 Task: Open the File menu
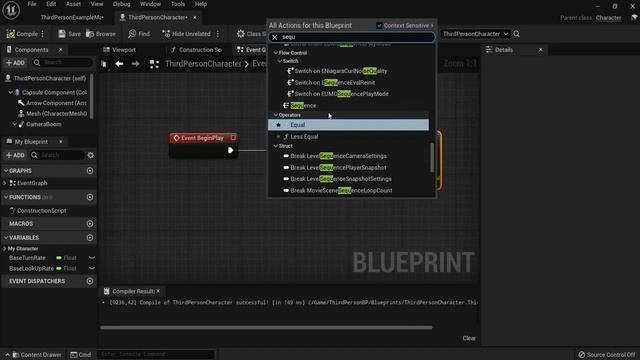click(32, 4)
